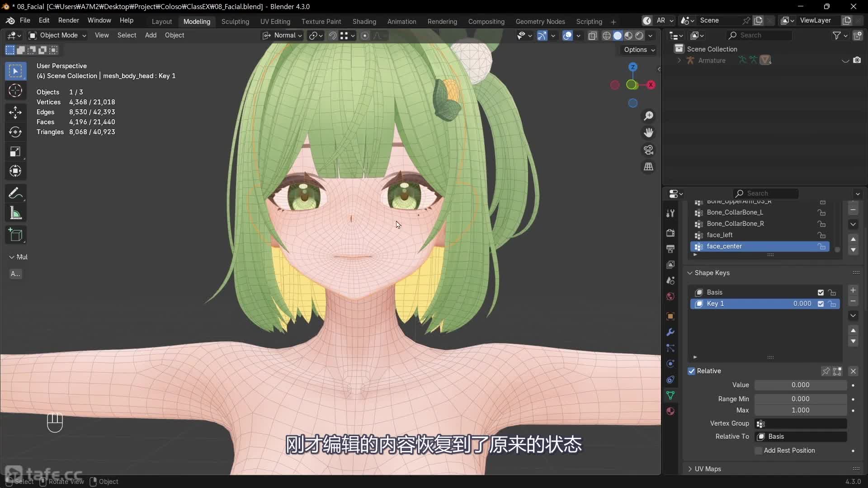Activate the Annotate tool

click(15, 193)
